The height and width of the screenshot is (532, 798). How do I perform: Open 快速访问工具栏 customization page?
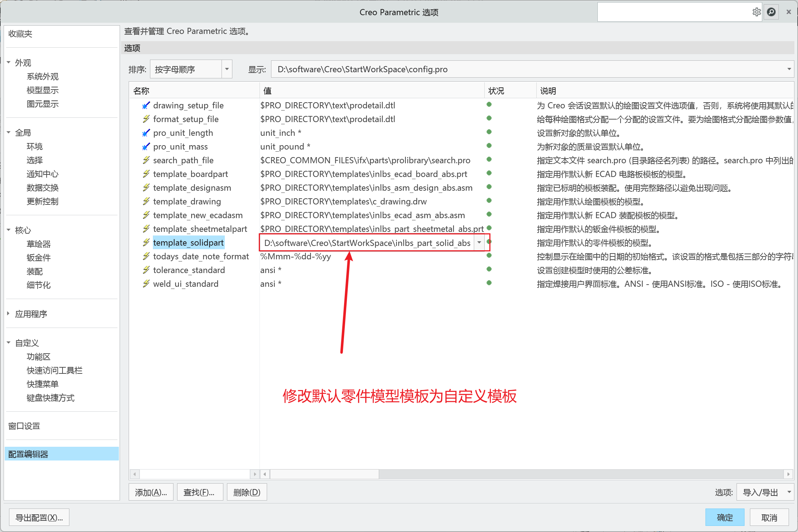click(x=55, y=370)
